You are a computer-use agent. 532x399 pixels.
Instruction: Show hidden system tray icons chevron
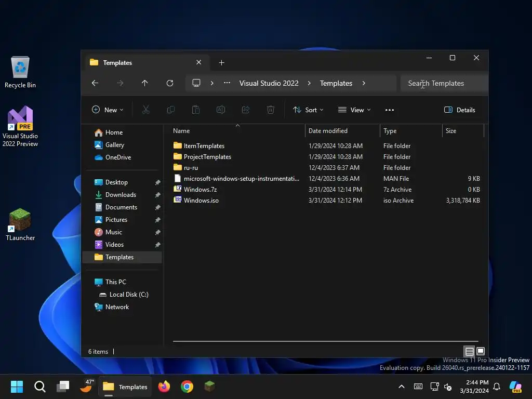[x=402, y=387]
